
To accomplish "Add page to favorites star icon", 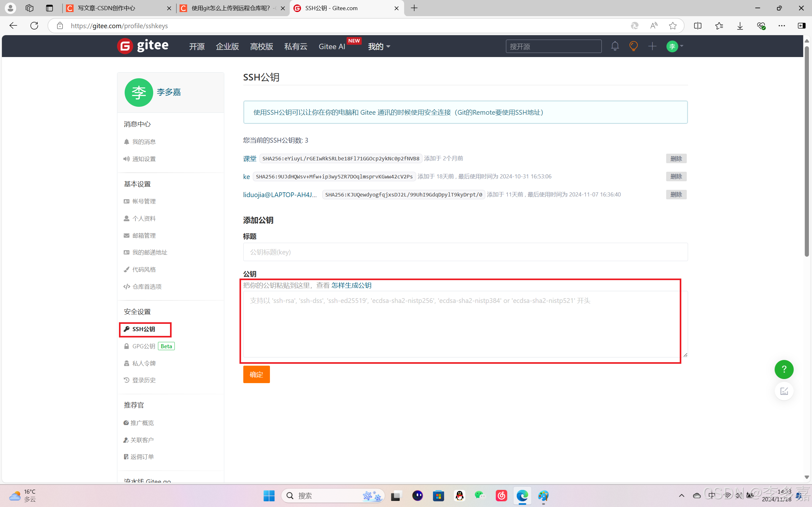I will [672, 26].
